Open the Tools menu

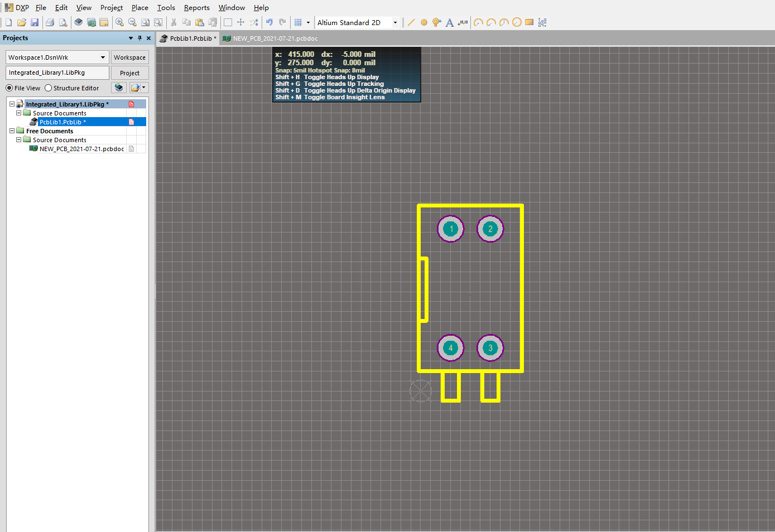166,8
